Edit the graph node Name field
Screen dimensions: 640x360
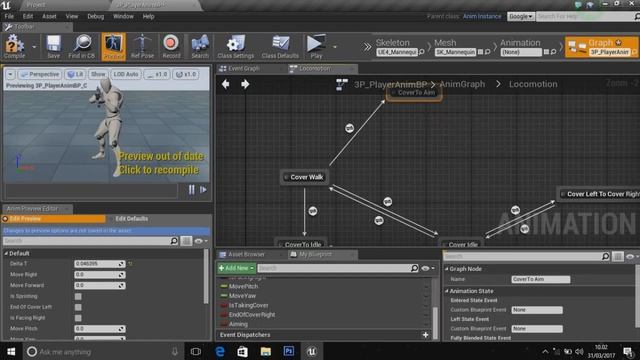[540, 279]
